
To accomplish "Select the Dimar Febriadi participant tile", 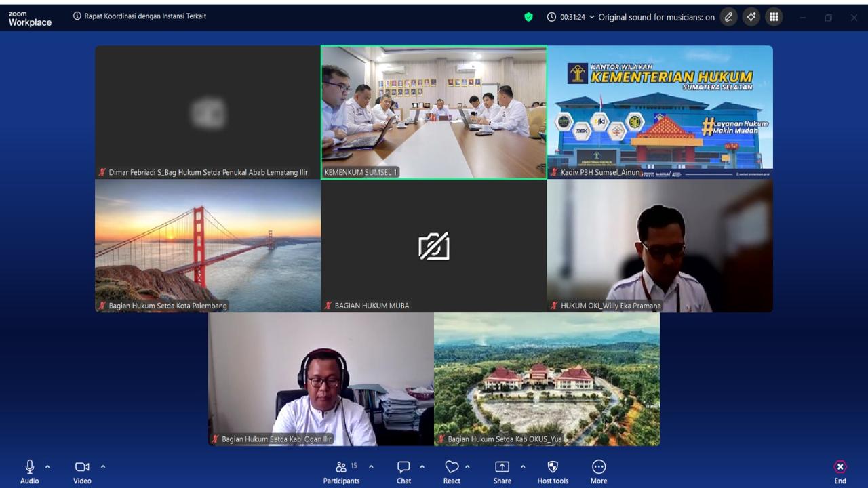I will pos(208,113).
